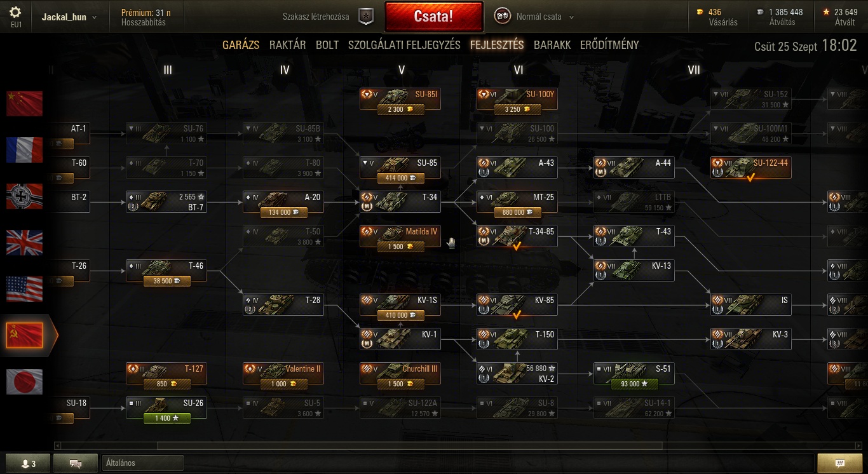The width and height of the screenshot is (868, 474).
Task: Open the settings gear menu
Action: (16, 13)
